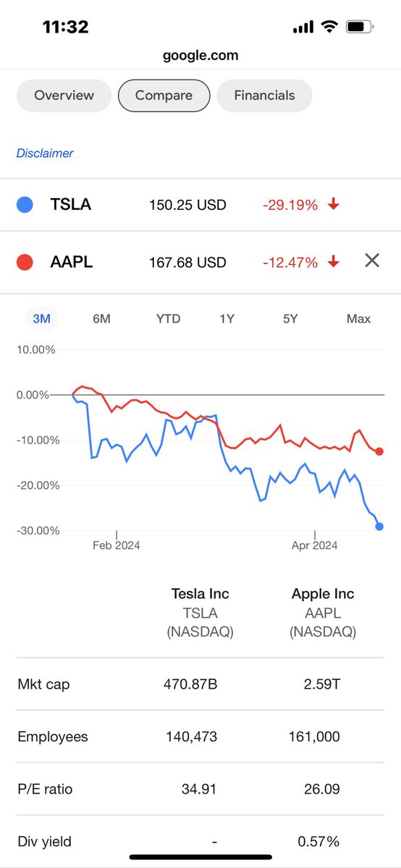Tap the Wi-Fi icon in status bar
401x868 pixels.
pyautogui.click(x=330, y=27)
